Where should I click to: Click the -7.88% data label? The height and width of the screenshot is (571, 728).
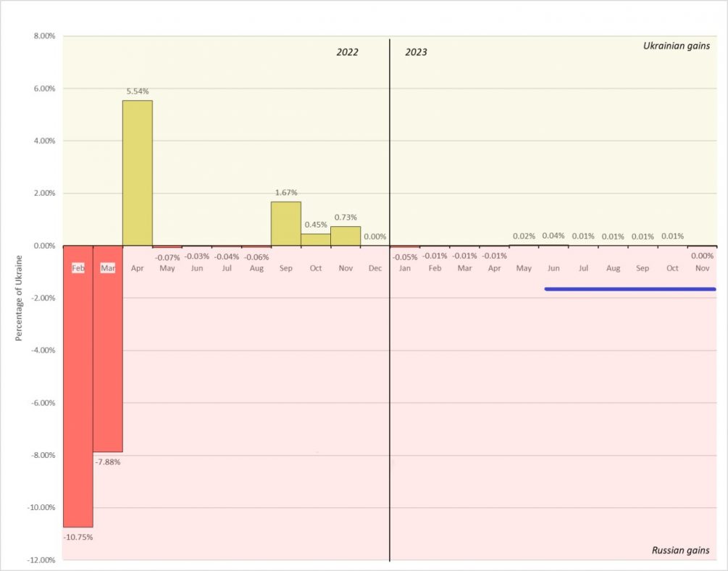point(107,462)
